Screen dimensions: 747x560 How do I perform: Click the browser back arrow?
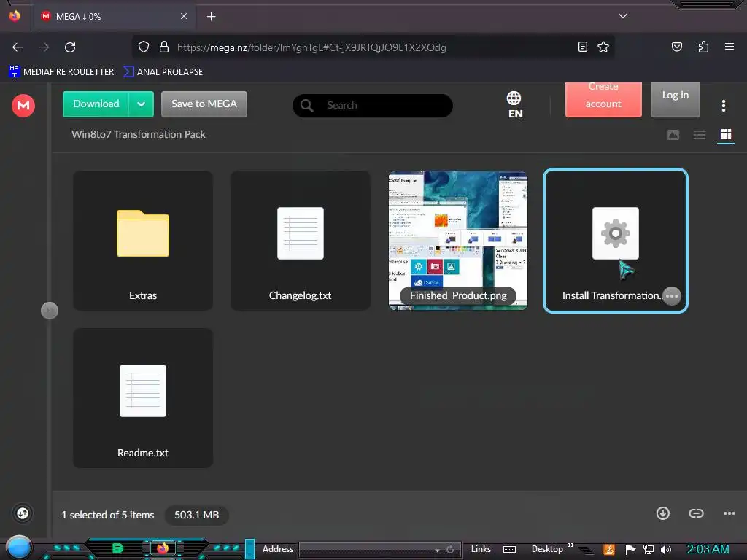(x=18, y=47)
